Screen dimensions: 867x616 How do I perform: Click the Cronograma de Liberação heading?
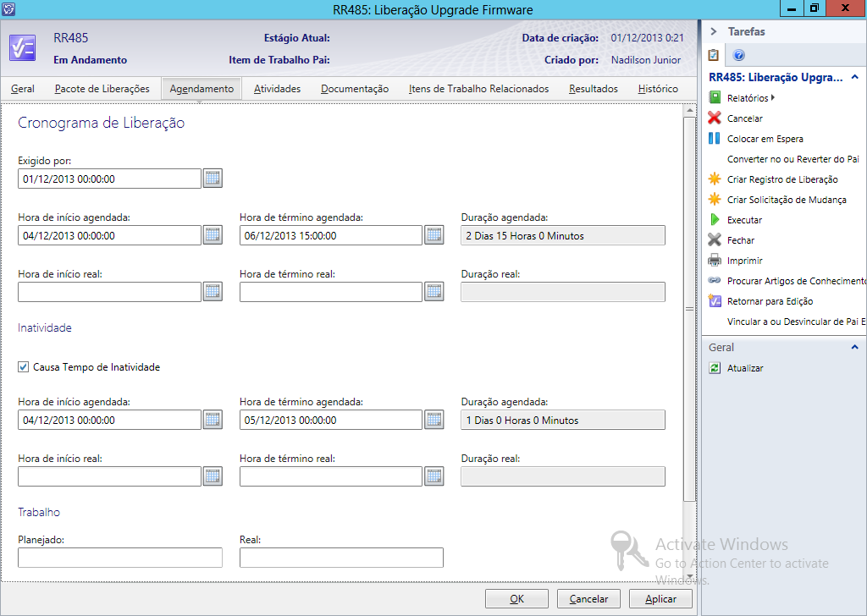coord(102,123)
